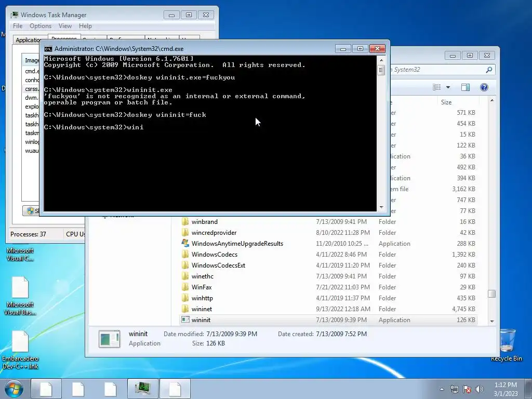The image size is (532, 399).
Task: Click the Explorer vertical scrollbar thumb
Action: coord(492,294)
